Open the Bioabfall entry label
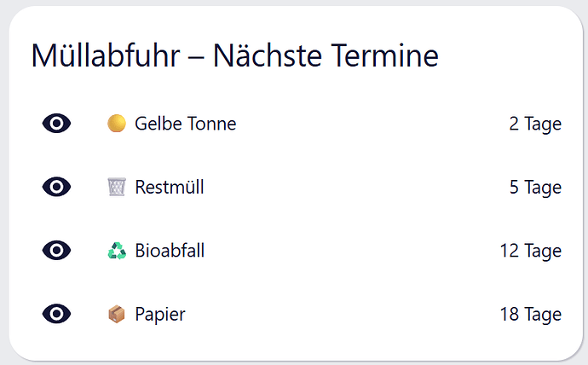Viewport: 588px width, 365px height. click(170, 250)
